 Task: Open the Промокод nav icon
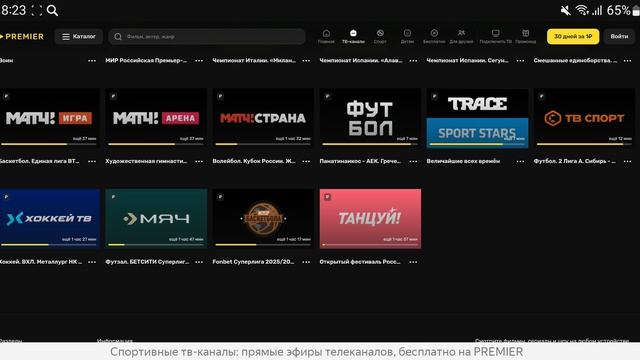click(x=526, y=36)
